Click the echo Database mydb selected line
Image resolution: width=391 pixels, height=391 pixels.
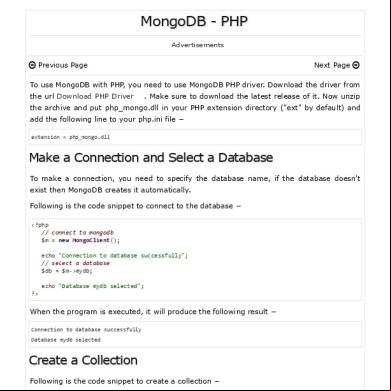(92, 286)
